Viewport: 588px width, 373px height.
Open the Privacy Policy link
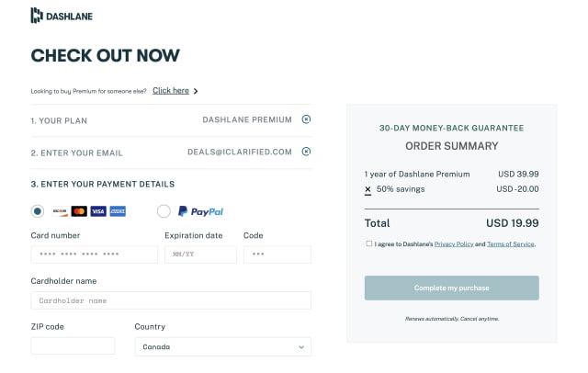point(454,244)
